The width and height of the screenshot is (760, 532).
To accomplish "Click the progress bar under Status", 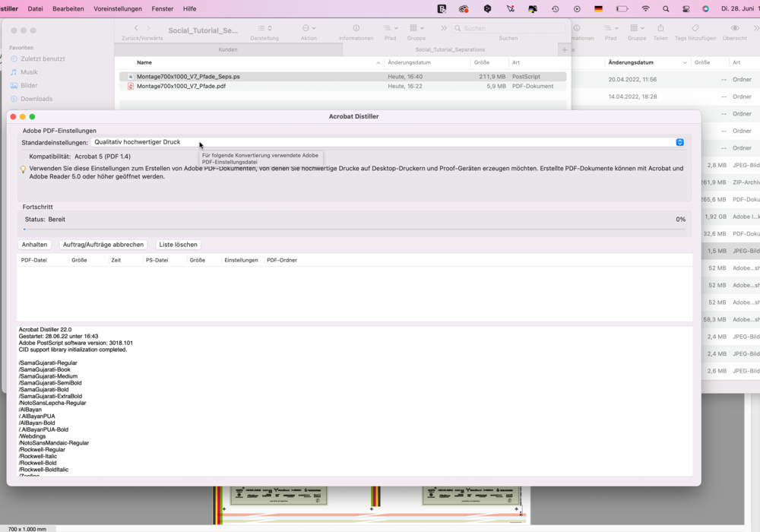I will click(354, 230).
